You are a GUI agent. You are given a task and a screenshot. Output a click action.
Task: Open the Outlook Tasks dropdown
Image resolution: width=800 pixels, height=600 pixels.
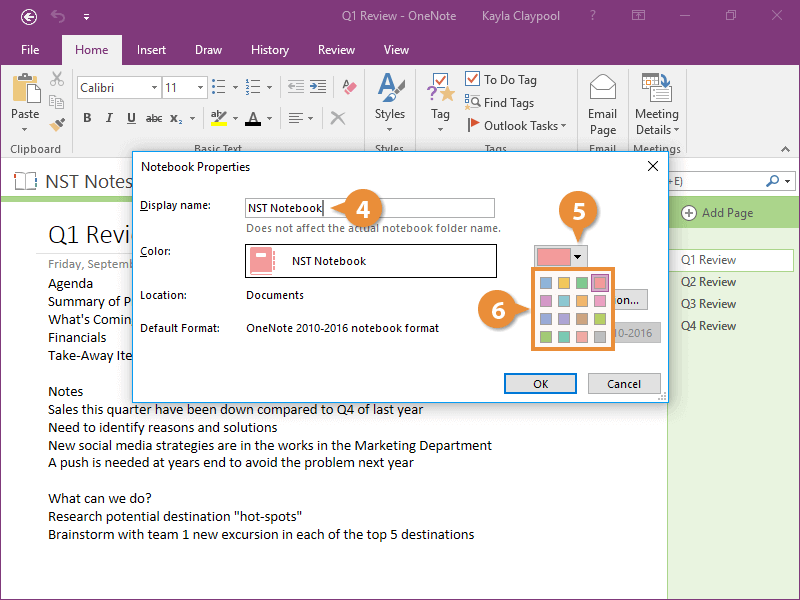coord(563,126)
